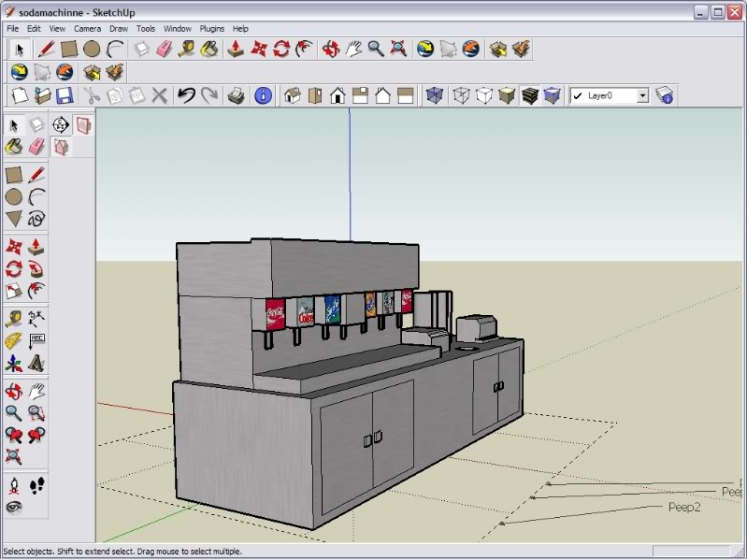Select the Section Plane tool
The image size is (747, 560).
(61, 124)
